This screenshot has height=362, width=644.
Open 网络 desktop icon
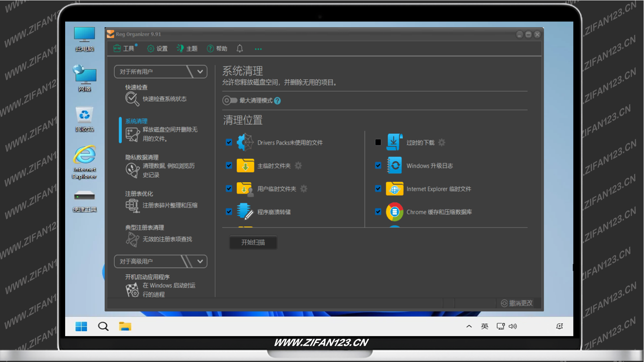84,79
